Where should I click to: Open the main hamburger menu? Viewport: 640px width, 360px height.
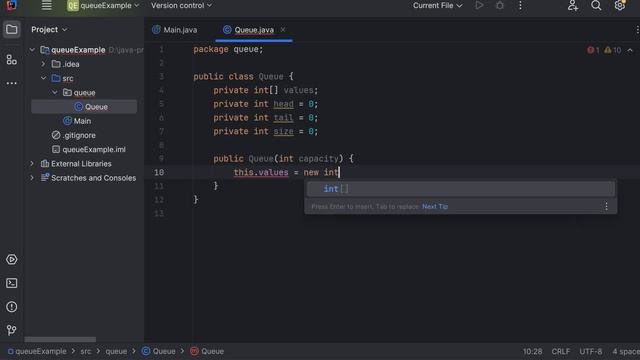click(47, 5)
